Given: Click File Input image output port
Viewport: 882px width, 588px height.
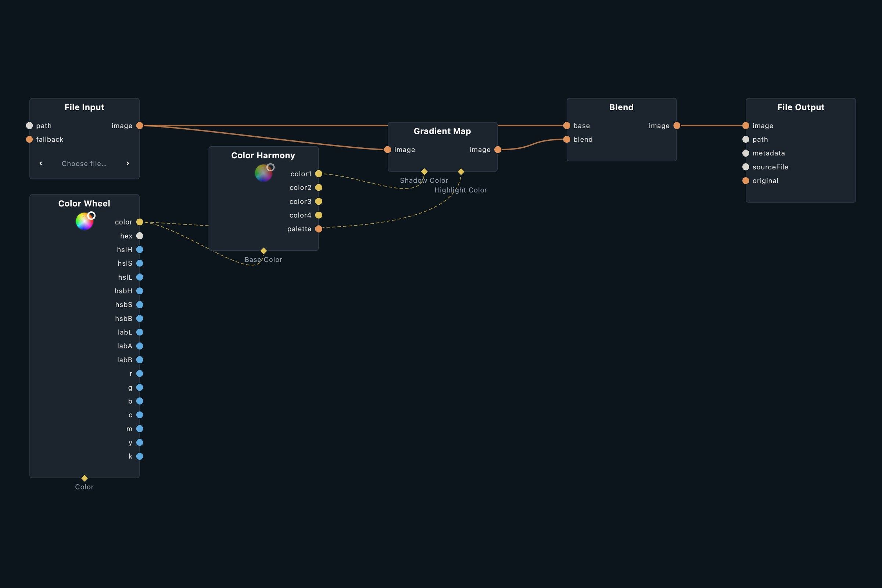Looking at the screenshot, I should coord(140,126).
